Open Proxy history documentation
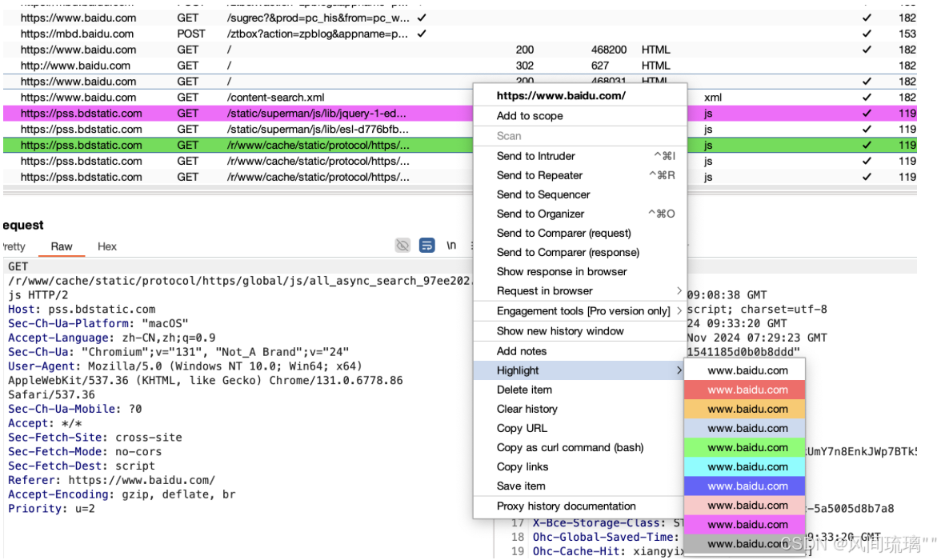941x560 pixels. pyautogui.click(x=580, y=506)
